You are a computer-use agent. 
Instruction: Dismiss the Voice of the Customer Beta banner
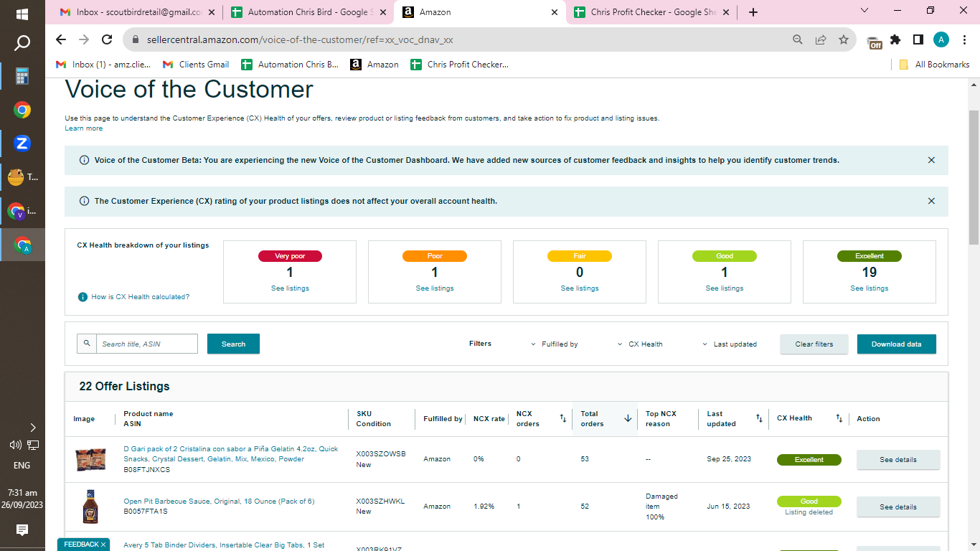pyautogui.click(x=931, y=160)
